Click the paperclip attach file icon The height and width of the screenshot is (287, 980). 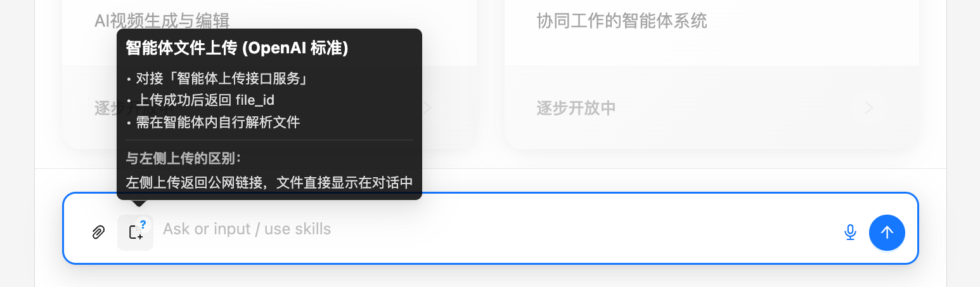[x=98, y=232]
